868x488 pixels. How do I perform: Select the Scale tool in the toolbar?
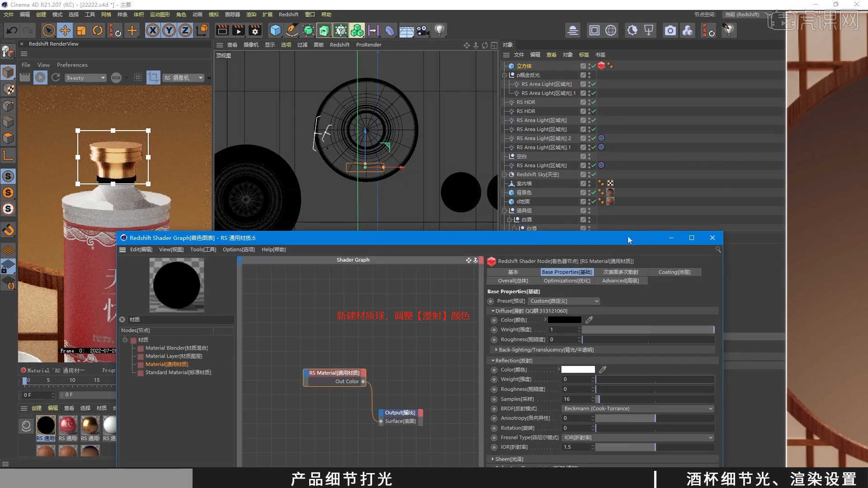(x=81, y=30)
